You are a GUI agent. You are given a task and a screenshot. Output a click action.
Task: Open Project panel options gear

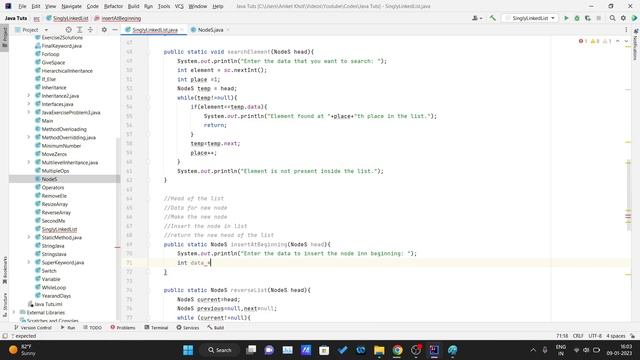click(104, 30)
